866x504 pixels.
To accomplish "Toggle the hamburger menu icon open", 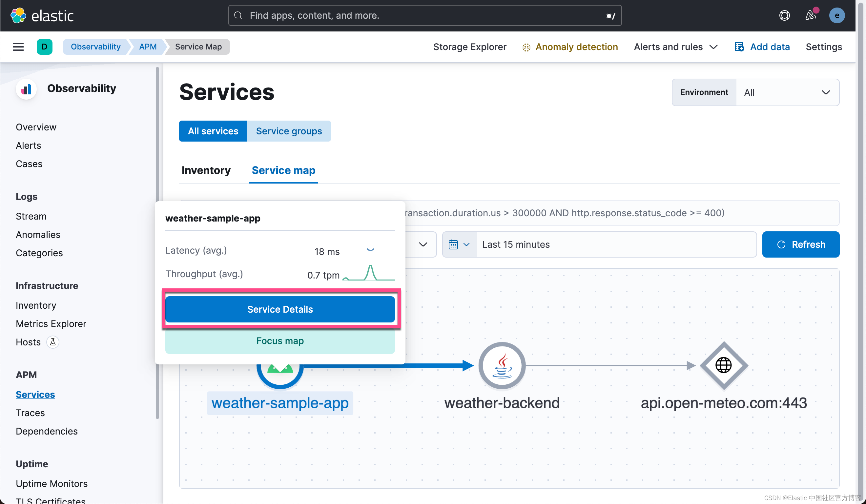I will pos(18,47).
